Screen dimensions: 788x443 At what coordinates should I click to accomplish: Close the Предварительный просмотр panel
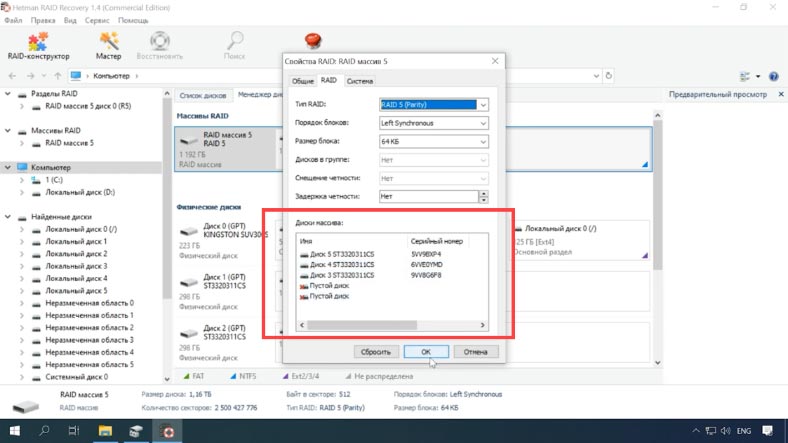coord(781,94)
